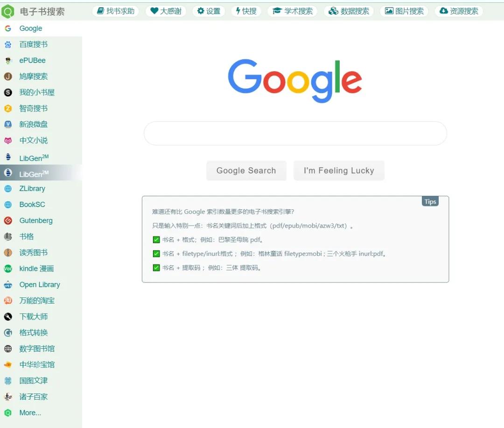Expand More... at the sidebar bottom
This screenshot has width=504, height=428.
pyautogui.click(x=29, y=413)
